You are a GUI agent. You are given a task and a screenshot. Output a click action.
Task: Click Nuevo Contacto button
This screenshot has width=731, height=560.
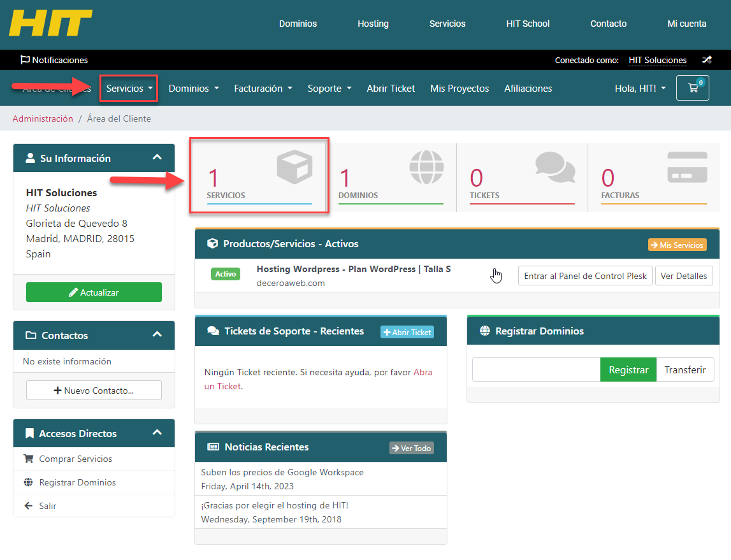(x=94, y=391)
